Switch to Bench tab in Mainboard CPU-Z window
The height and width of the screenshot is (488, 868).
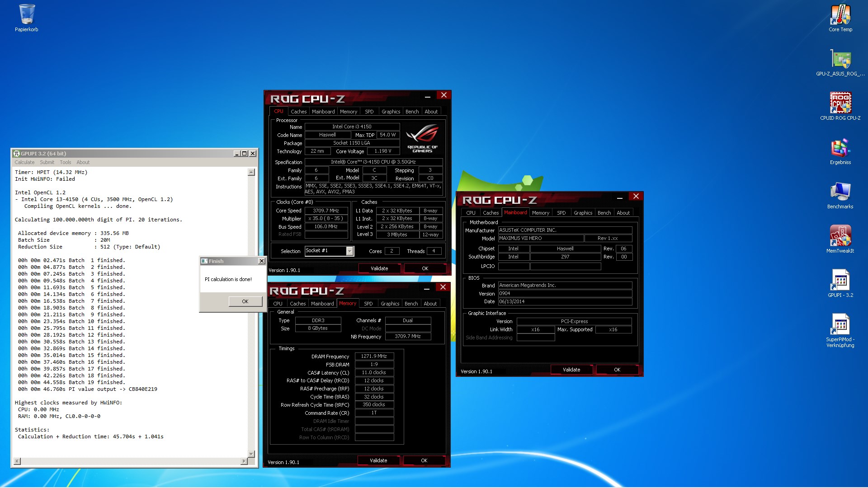[604, 213]
